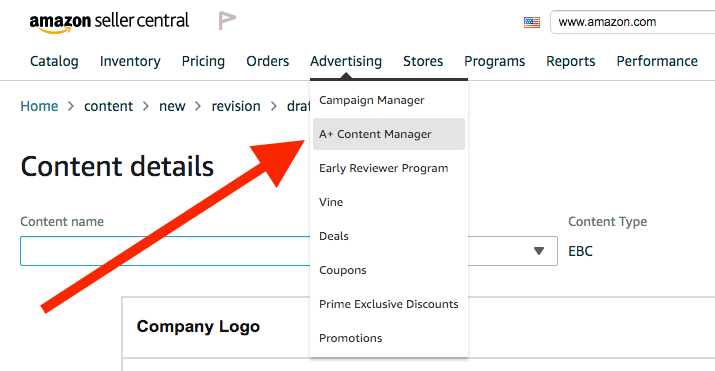Click the gray flag icon
The width and height of the screenshot is (715, 371).
coord(227,21)
